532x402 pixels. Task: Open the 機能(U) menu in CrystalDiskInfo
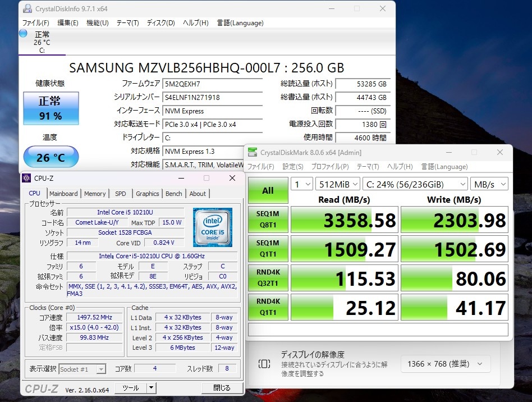[x=97, y=23]
